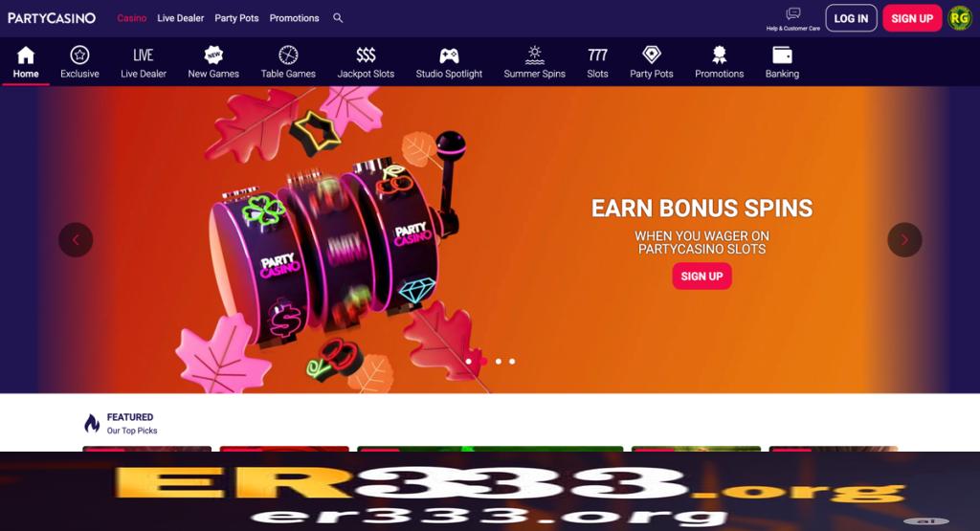Select the Live Dealer category icon
Image resolution: width=980 pixels, height=531 pixels.
(144, 55)
